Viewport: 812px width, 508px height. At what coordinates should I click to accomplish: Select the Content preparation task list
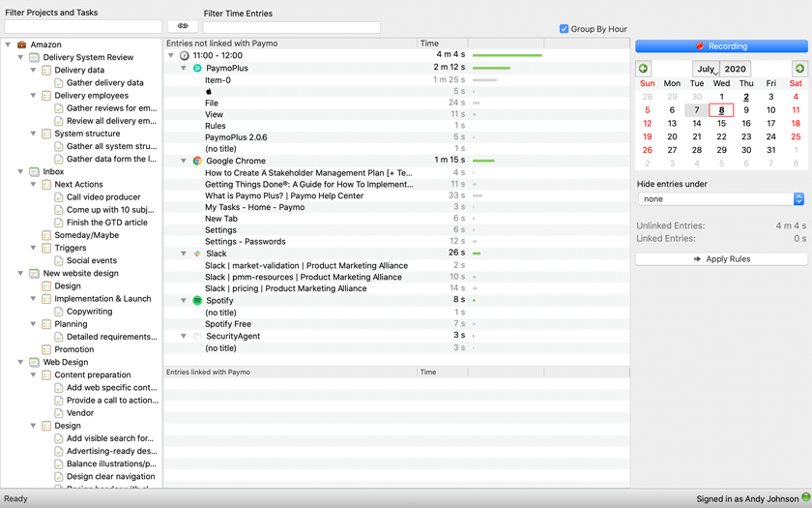[93, 374]
